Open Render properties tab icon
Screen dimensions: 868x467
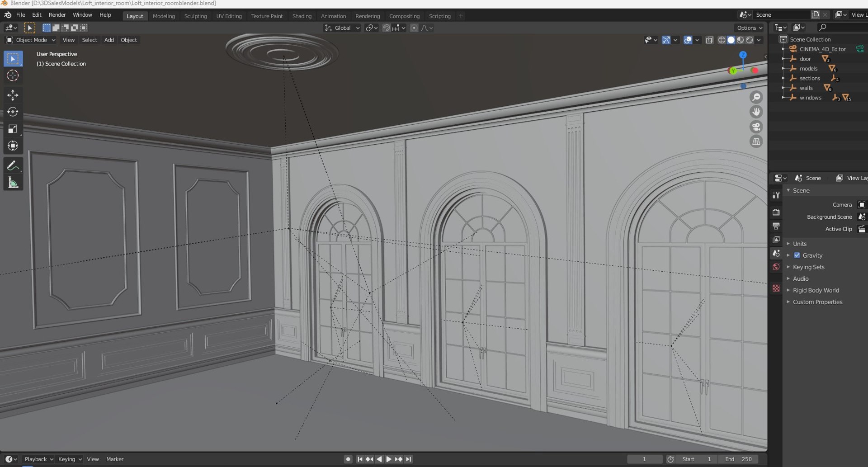coord(776,212)
